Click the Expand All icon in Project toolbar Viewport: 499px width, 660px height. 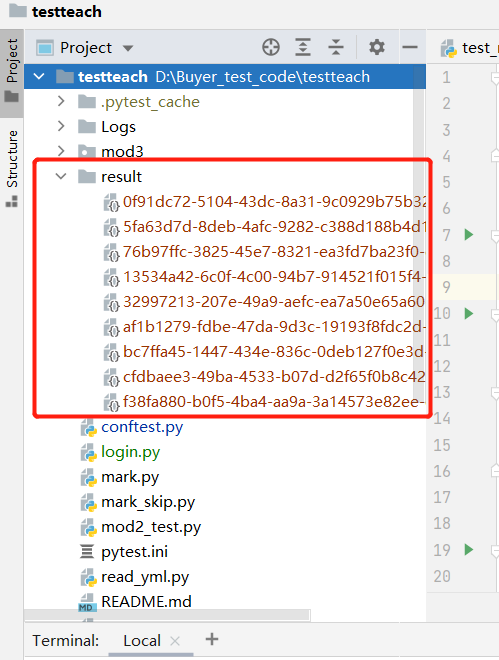[303, 47]
